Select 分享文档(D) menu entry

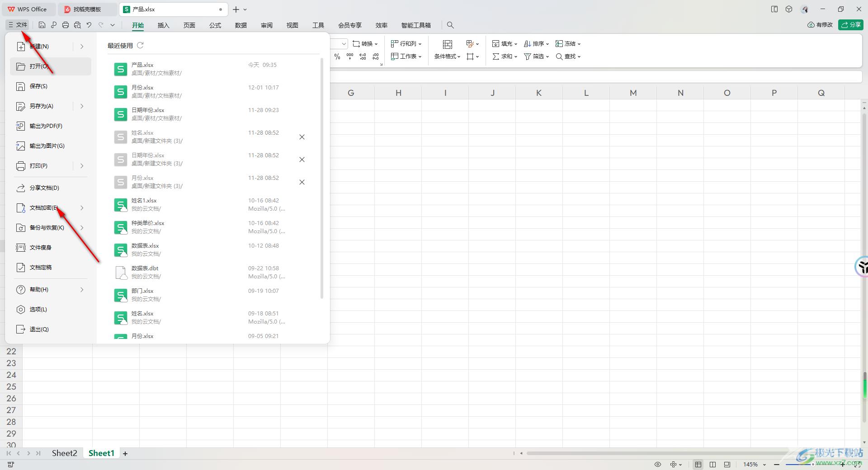50,188
